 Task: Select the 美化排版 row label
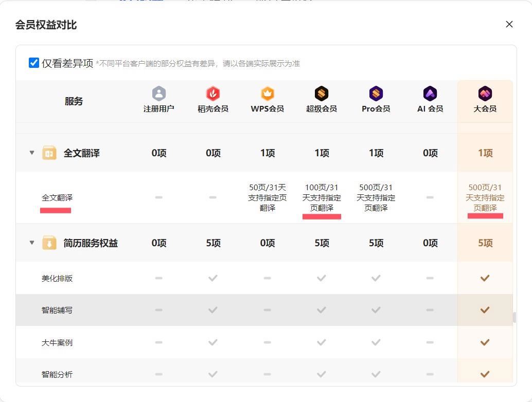click(57, 278)
